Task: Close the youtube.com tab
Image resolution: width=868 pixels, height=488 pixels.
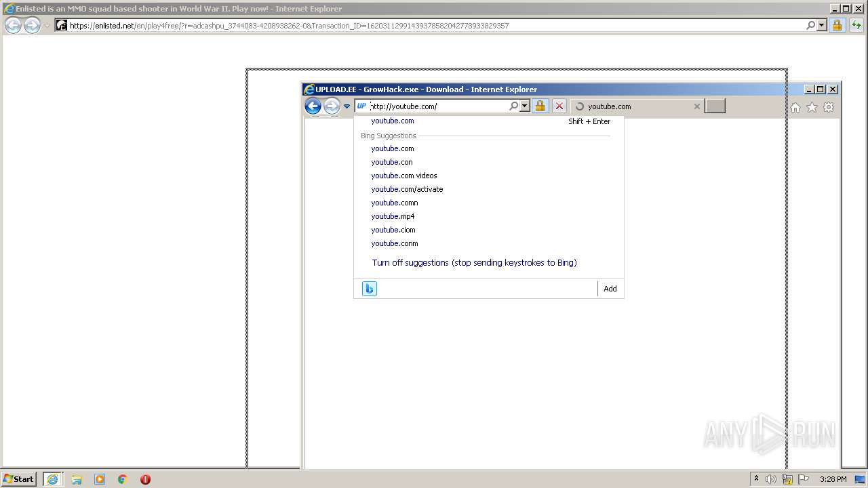Action: tap(696, 106)
